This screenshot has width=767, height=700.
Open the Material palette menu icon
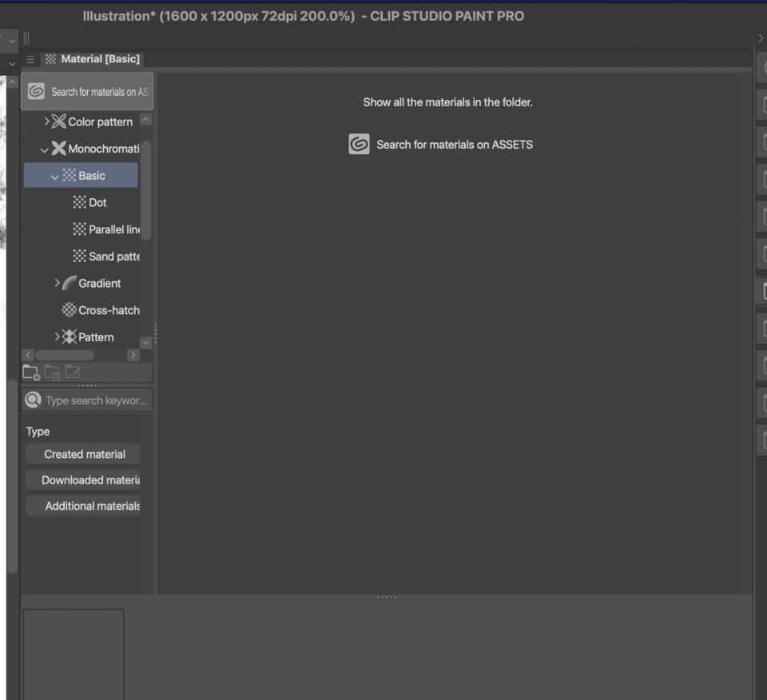tap(29, 58)
